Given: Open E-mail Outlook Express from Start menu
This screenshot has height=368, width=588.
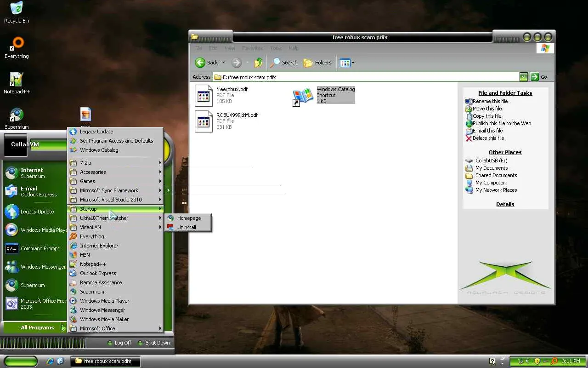Looking at the screenshot, I should [33, 191].
